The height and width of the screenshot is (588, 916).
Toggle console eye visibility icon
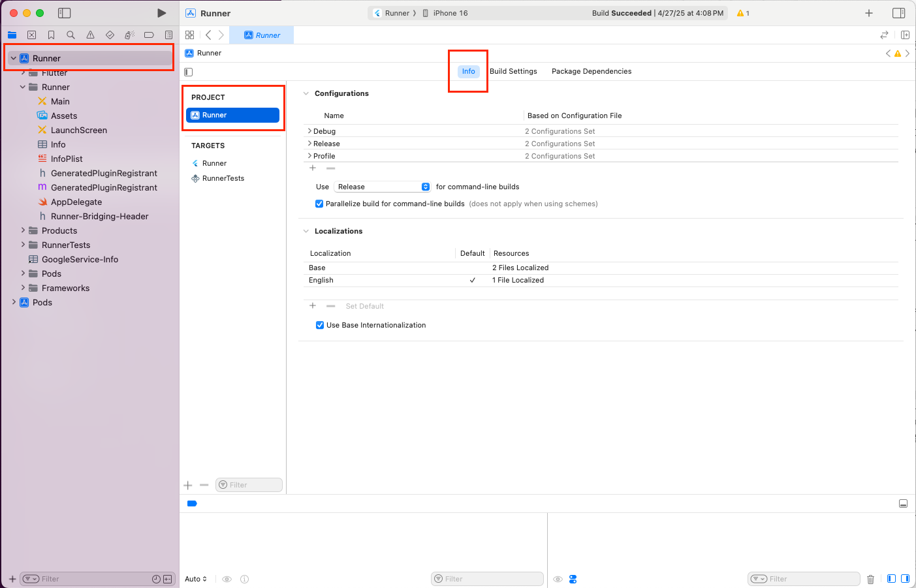tap(558, 579)
